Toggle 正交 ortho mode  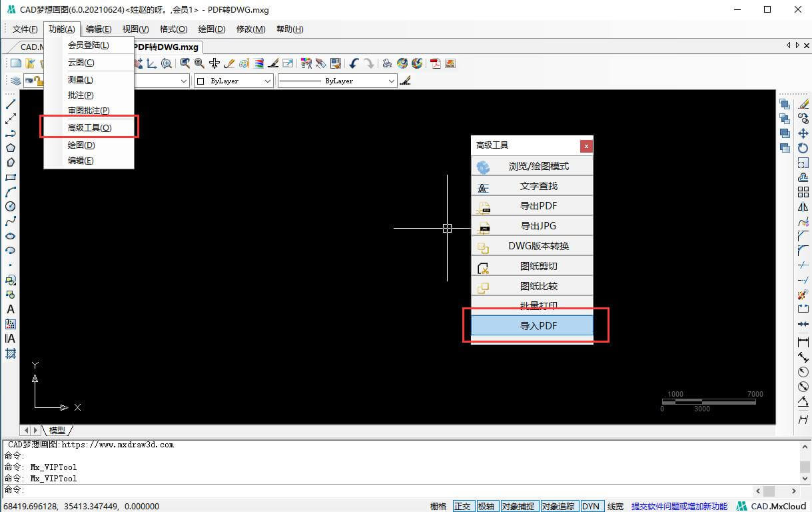tap(462, 506)
